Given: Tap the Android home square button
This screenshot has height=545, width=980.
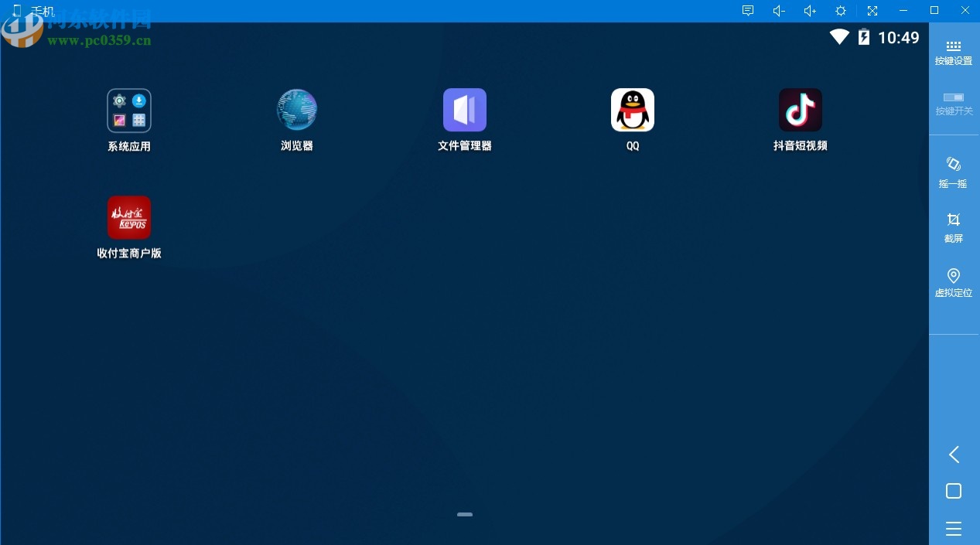Looking at the screenshot, I should pyautogui.click(x=954, y=491).
